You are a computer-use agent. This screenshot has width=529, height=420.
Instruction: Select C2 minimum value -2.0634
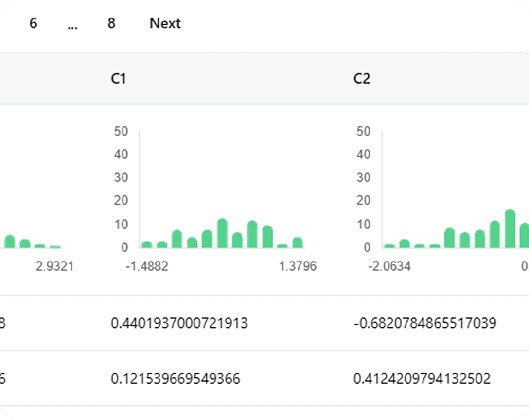coord(389,266)
